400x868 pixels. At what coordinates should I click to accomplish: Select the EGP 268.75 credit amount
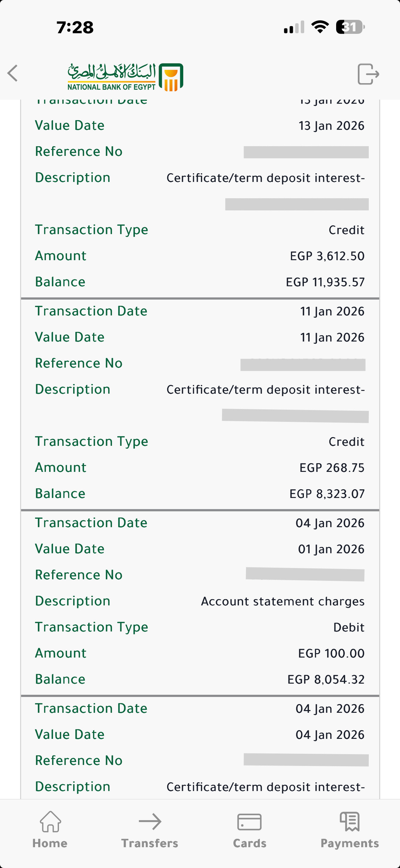pos(332,468)
